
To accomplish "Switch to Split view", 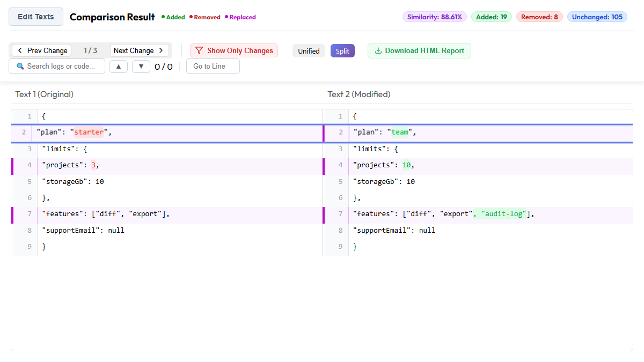I will point(342,51).
